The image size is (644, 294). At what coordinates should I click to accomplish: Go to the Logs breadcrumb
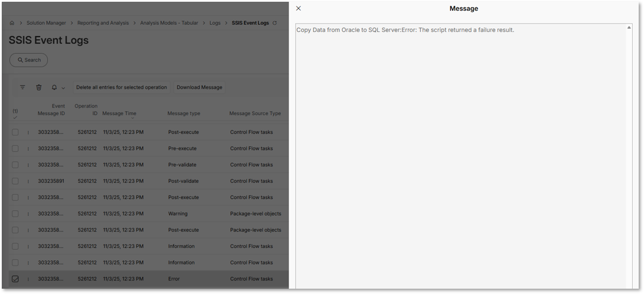click(x=215, y=23)
